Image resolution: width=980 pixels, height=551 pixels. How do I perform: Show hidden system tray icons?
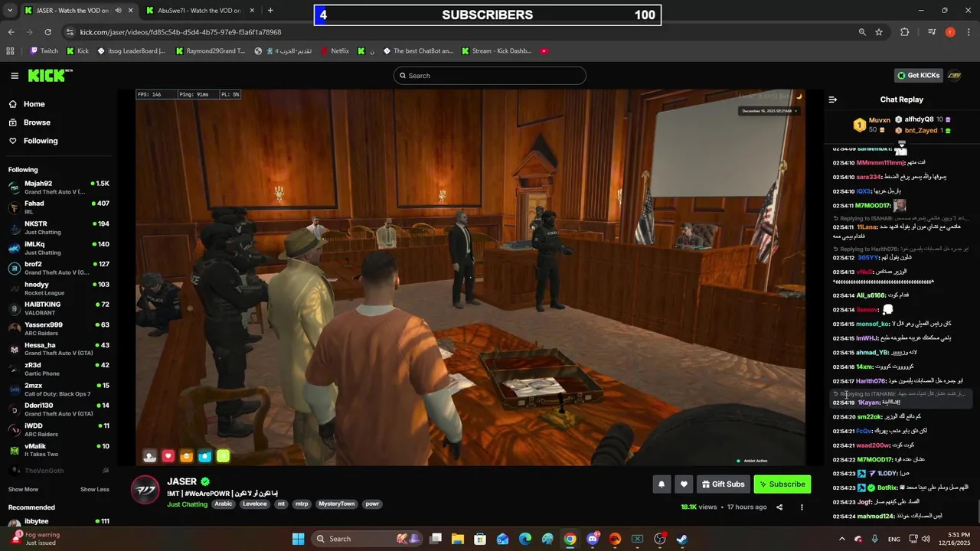click(x=841, y=539)
